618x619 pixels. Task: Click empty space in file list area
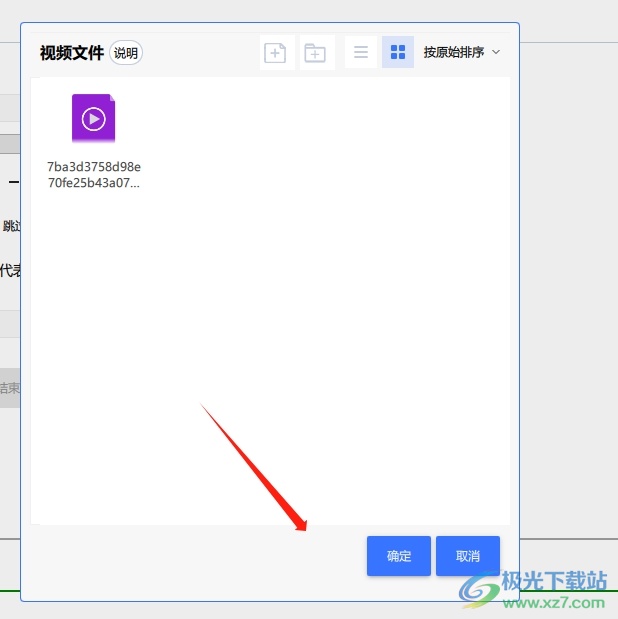[x=300, y=300]
